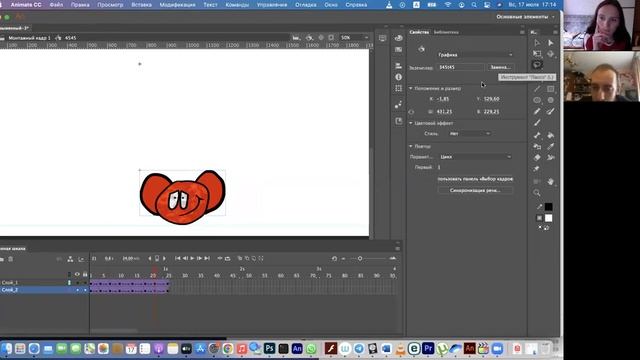Viewport: 640px width, 360px height.
Task: Go to first frame
Action: click(178, 258)
